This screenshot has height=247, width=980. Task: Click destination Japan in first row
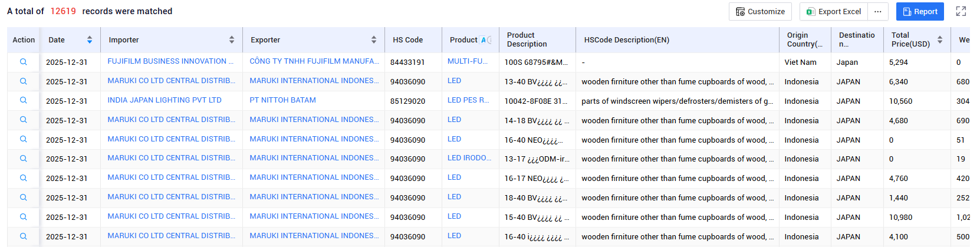847,62
